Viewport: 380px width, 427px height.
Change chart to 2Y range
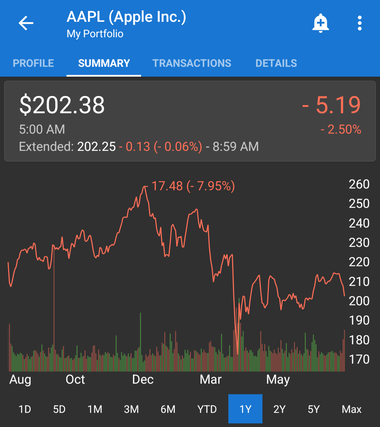click(x=279, y=409)
